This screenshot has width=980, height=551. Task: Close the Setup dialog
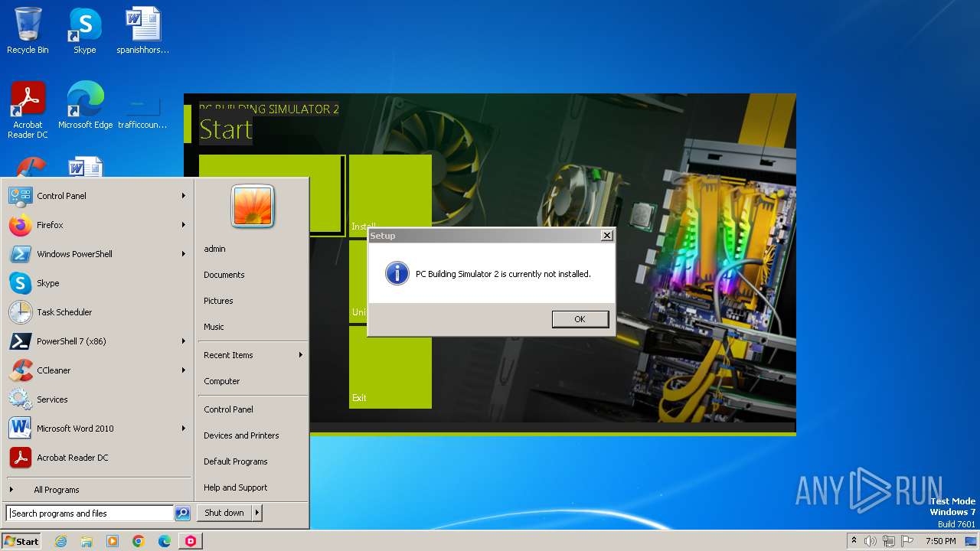tap(606, 236)
